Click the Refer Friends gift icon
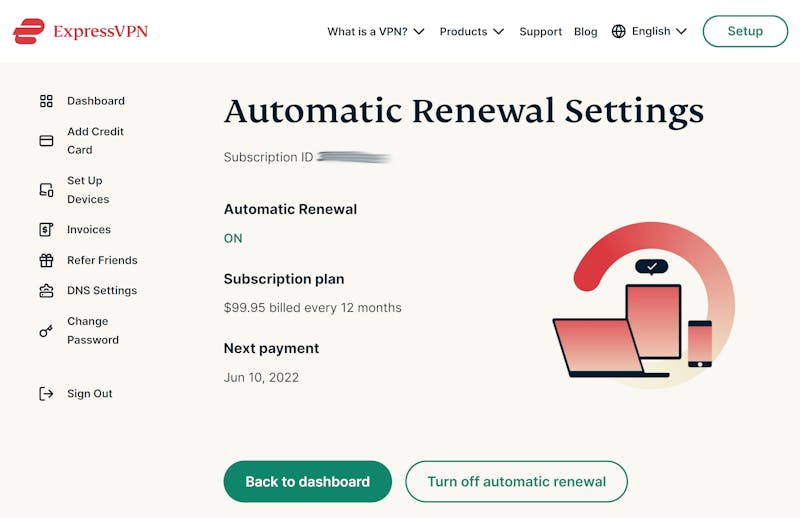Screen dimensions: 800x518 click(x=46, y=260)
